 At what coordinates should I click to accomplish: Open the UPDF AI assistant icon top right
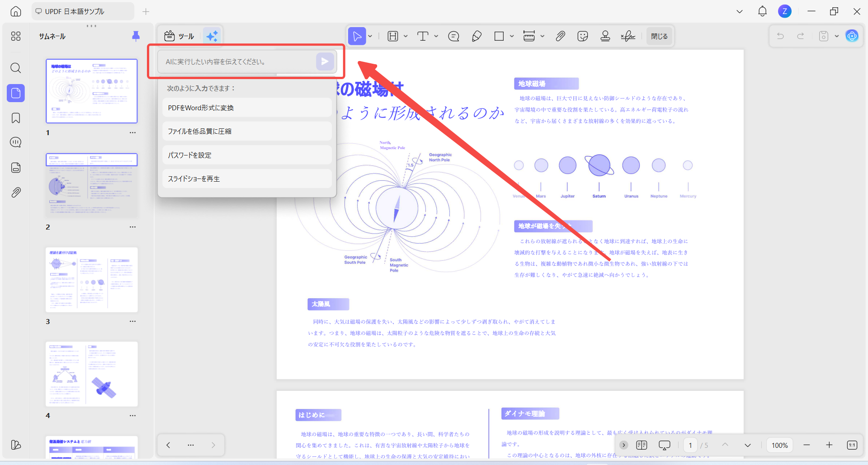pyautogui.click(x=852, y=36)
